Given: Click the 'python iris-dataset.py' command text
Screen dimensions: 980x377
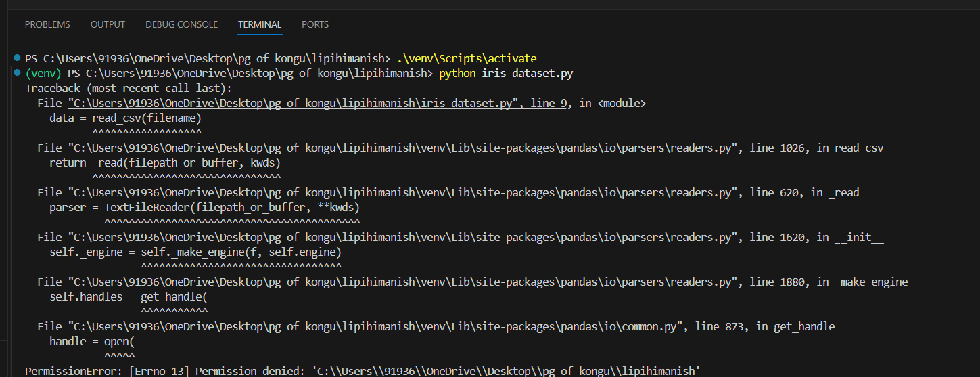Looking at the screenshot, I should (x=506, y=73).
